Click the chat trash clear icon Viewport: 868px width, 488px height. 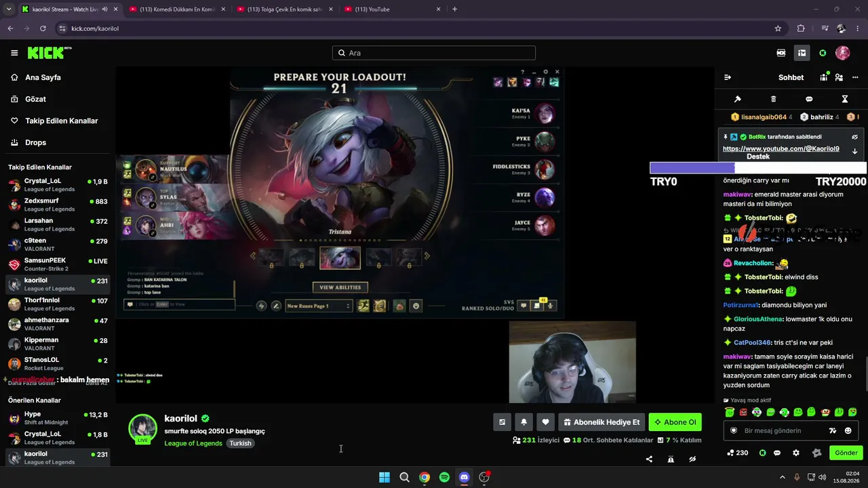(x=774, y=99)
